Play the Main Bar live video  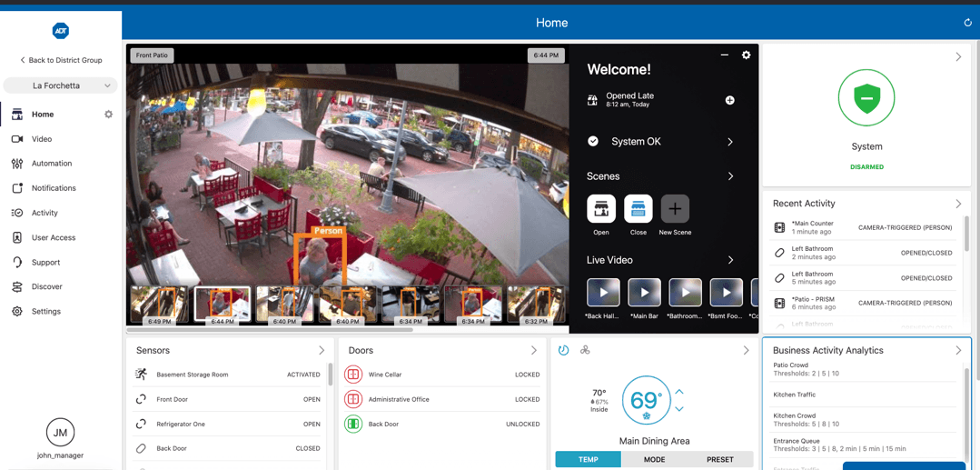[644, 292]
